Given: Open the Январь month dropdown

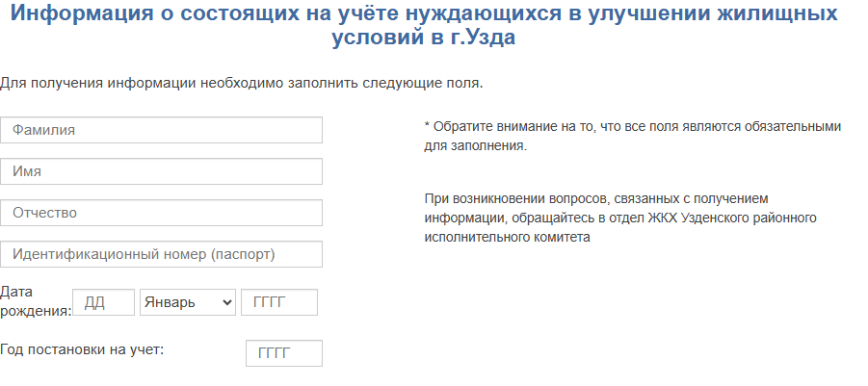Looking at the screenshot, I should 183,302.
